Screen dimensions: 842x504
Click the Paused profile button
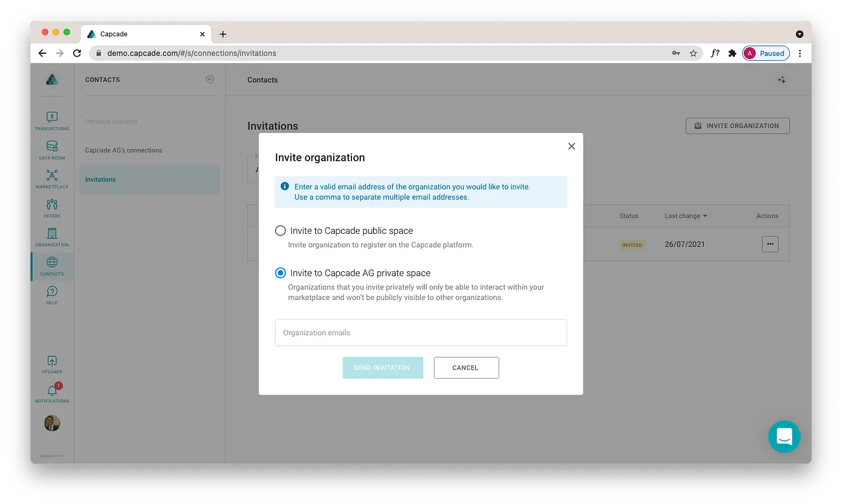pos(766,53)
